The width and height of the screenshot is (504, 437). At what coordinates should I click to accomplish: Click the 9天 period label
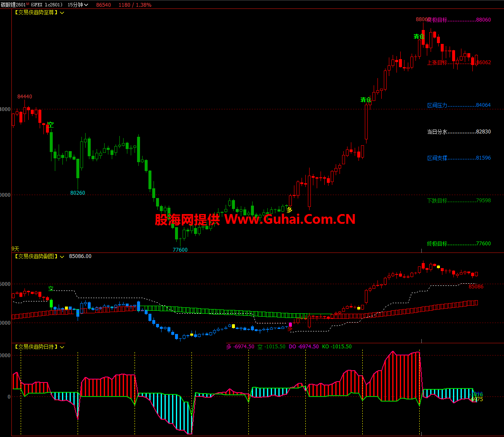(15, 249)
